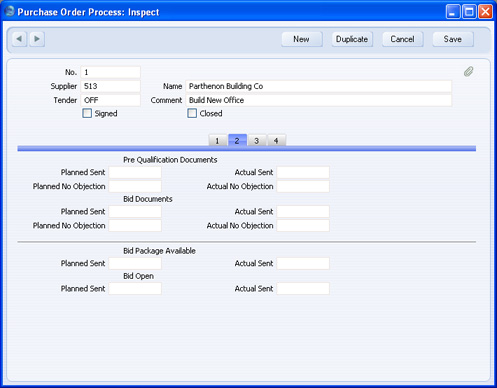Click the Bid Open heading
Image resolution: width=497 pixels, height=388 pixels.
coord(138,276)
